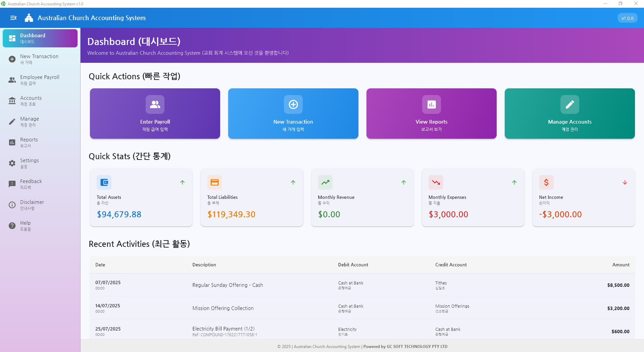Select the Employee Payroll sidebar icon

pyautogui.click(x=12, y=80)
